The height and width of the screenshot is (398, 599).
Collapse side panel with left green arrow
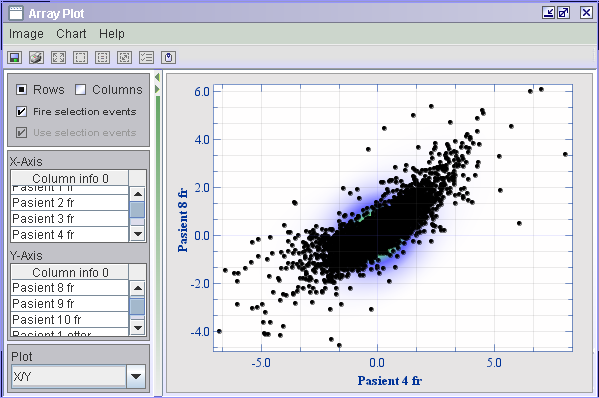click(157, 77)
